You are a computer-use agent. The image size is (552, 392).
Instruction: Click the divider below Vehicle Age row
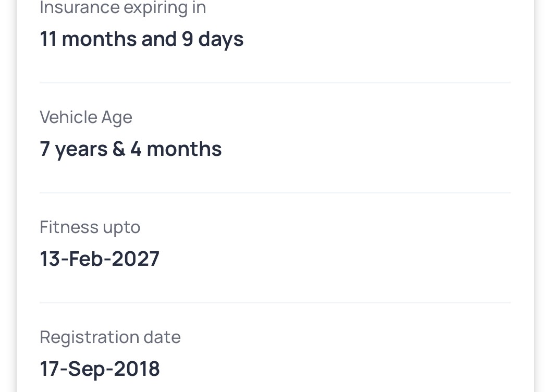pyautogui.click(x=275, y=192)
